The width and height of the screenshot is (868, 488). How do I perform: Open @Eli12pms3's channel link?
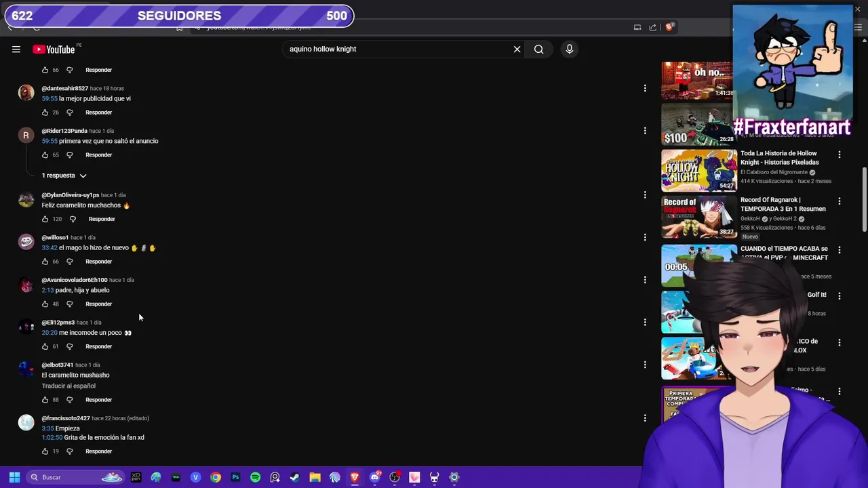coord(58,323)
